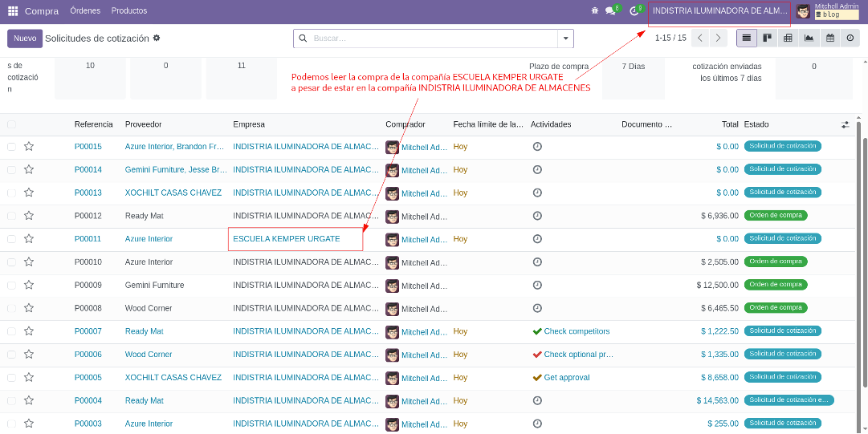Viewport: 868px width, 434px height.
Task: Click the list vertical scrollbar
Action: tap(860, 277)
